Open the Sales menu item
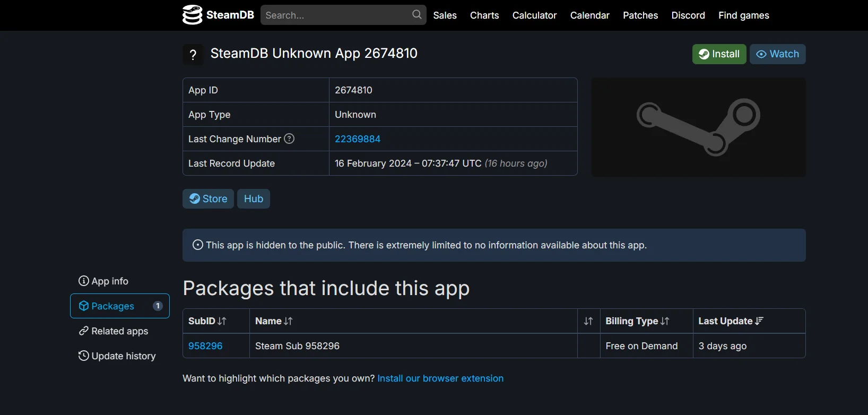This screenshot has width=868, height=415. click(445, 15)
